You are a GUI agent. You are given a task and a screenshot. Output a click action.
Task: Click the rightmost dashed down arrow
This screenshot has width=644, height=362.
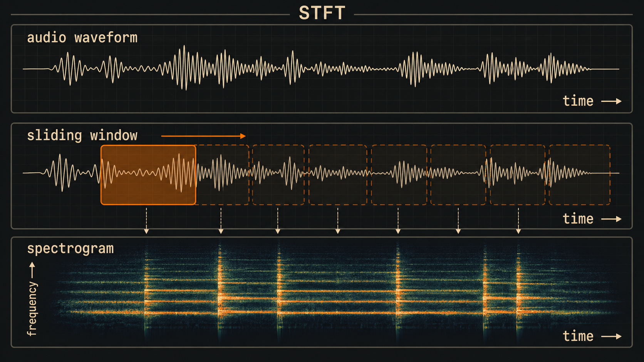[x=518, y=221]
